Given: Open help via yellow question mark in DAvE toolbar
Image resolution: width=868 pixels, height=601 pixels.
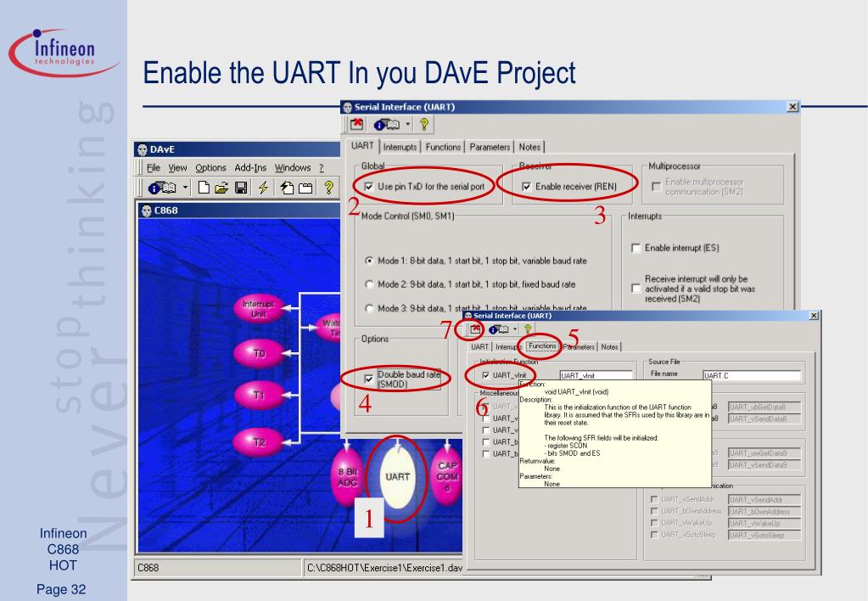Looking at the screenshot, I should tap(329, 188).
